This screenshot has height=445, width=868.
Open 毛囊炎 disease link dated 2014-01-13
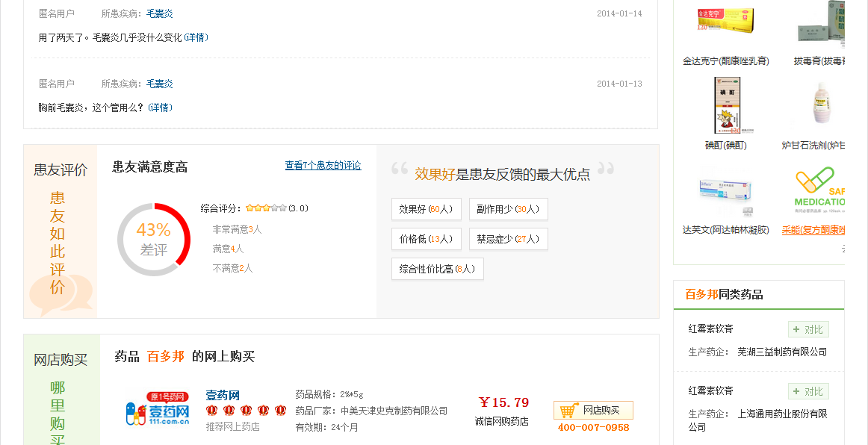click(x=159, y=84)
